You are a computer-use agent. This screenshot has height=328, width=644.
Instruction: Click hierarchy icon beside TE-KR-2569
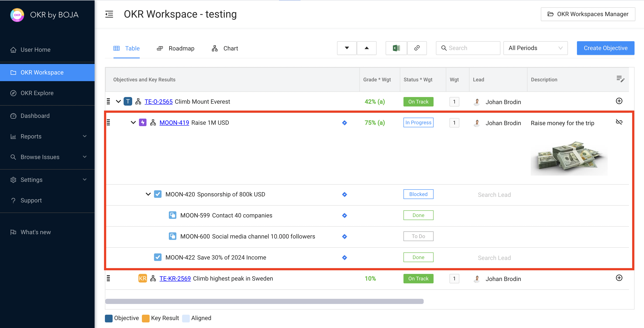click(153, 278)
